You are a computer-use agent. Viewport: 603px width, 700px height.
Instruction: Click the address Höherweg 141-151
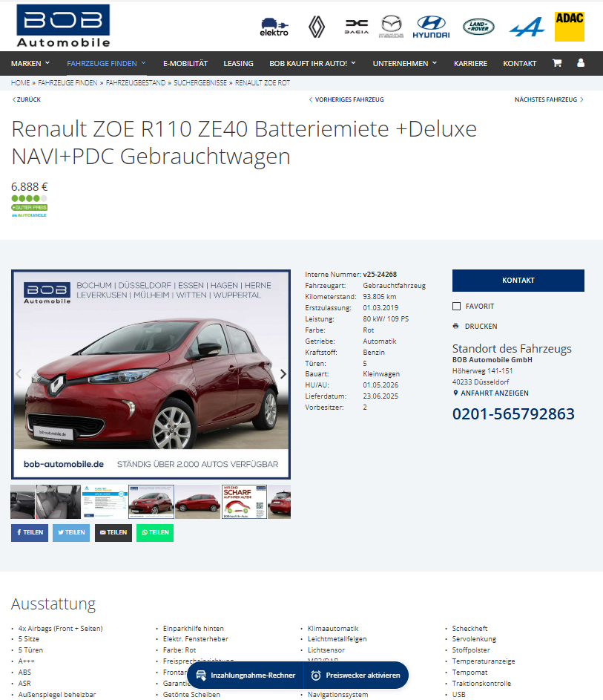tap(482, 370)
